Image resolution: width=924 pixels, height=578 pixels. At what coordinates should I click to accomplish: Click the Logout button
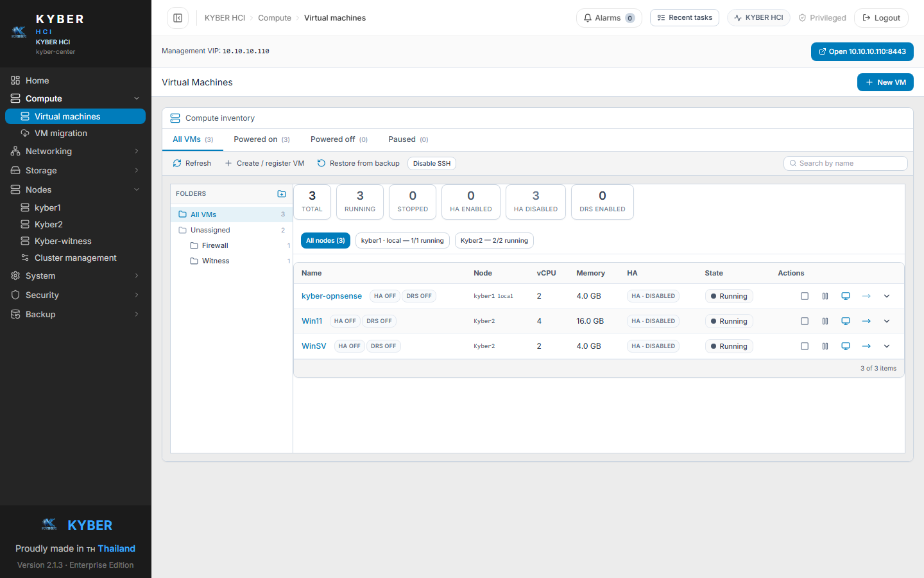coord(881,18)
